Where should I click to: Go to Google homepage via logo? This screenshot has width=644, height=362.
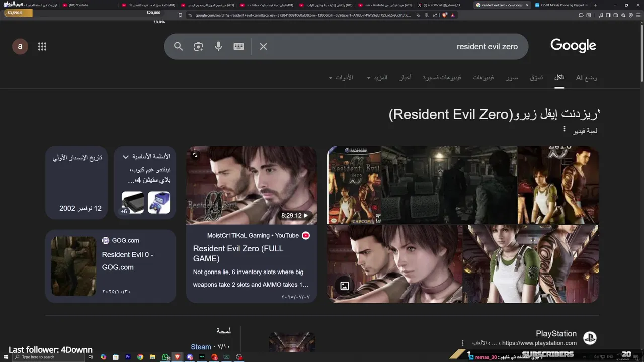573,46
